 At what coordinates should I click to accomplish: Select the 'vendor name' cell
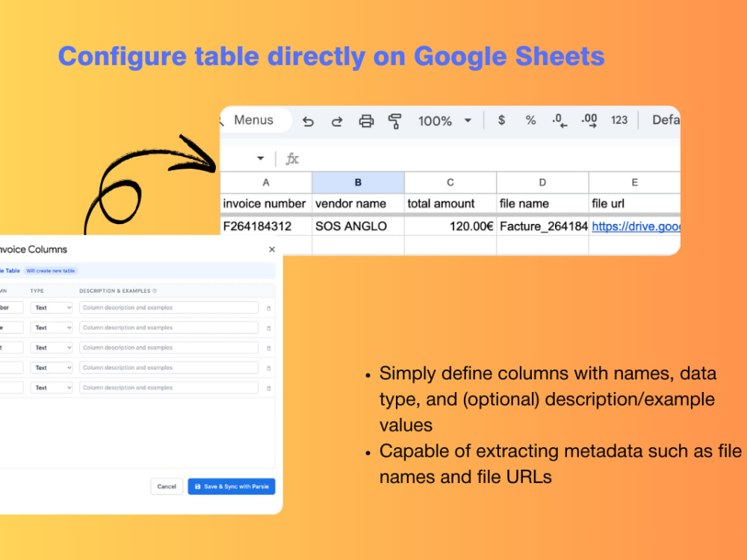[358, 203]
